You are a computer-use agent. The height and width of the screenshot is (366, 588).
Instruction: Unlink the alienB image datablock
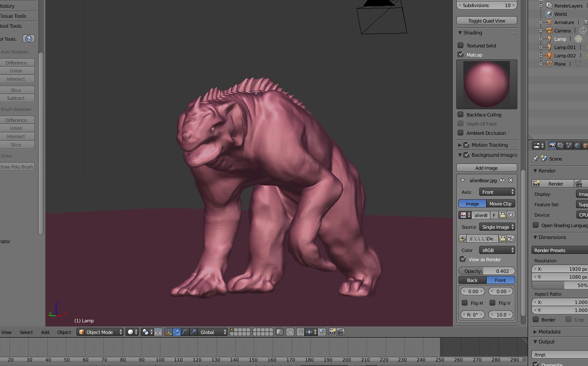[511, 215]
